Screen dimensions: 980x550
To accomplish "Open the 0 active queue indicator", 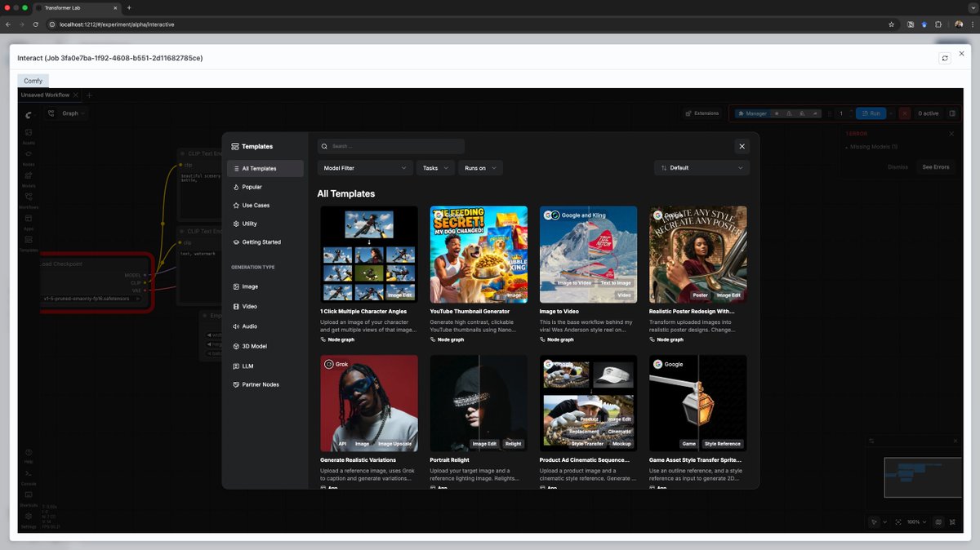I will pyautogui.click(x=929, y=113).
